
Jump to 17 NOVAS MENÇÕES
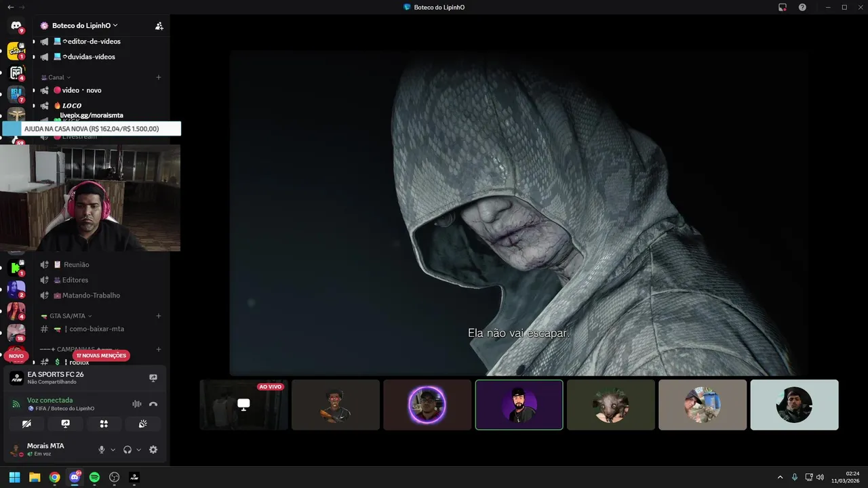click(x=101, y=355)
